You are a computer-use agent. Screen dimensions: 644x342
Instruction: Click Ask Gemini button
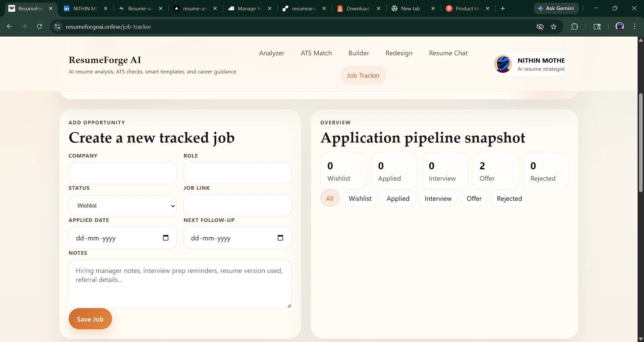pos(556,8)
